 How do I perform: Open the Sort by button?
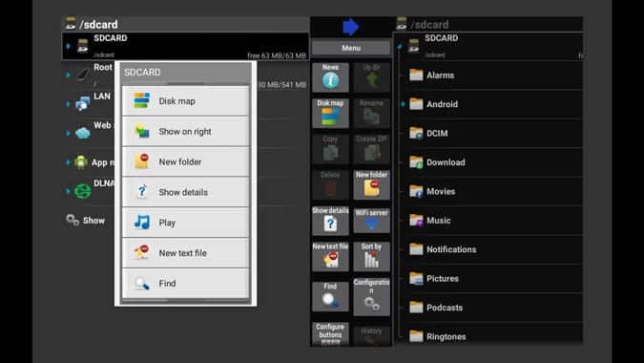coord(372,257)
